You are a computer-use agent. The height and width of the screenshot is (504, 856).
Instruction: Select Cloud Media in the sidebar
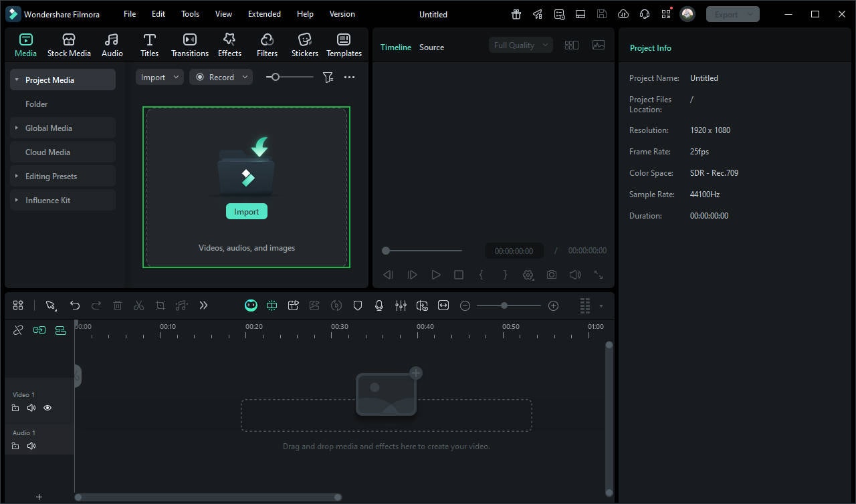(x=47, y=152)
